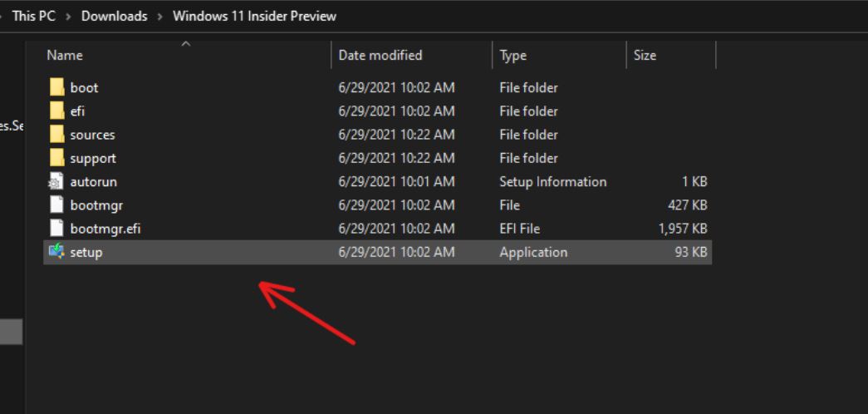Image resolution: width=868 pixels, height=414 pixels.
Task: Select the file name 'boot'
Action: click(x=84, y=87)
